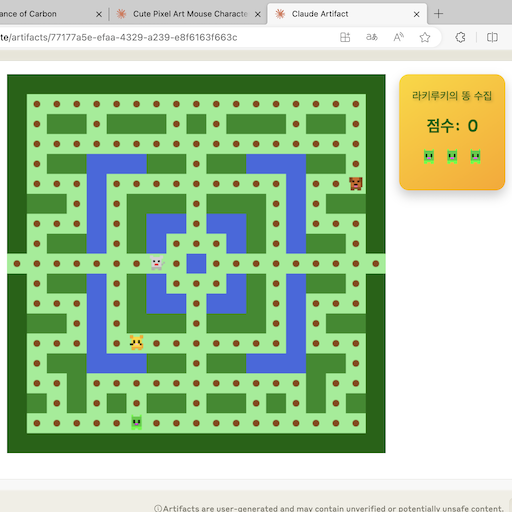Click the artifacts URL in address bar
The image size is (512, 512).
pos(119,37)
